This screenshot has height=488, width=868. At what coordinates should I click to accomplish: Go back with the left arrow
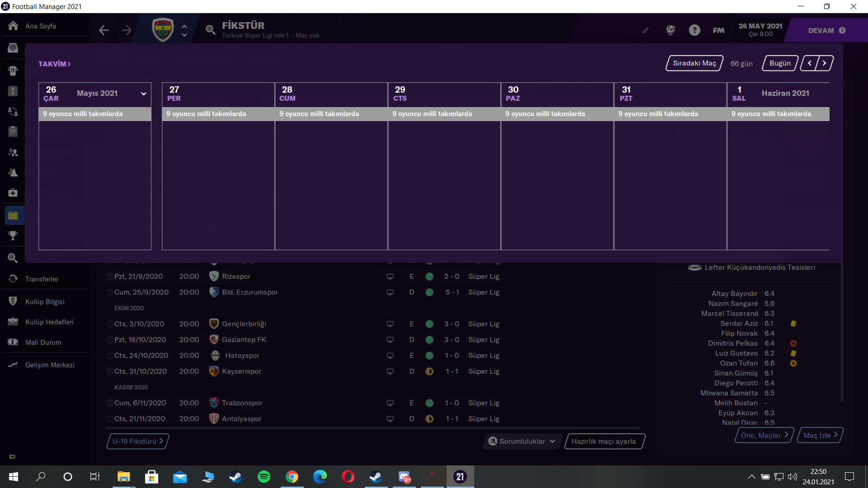click(x=104, y=30)
